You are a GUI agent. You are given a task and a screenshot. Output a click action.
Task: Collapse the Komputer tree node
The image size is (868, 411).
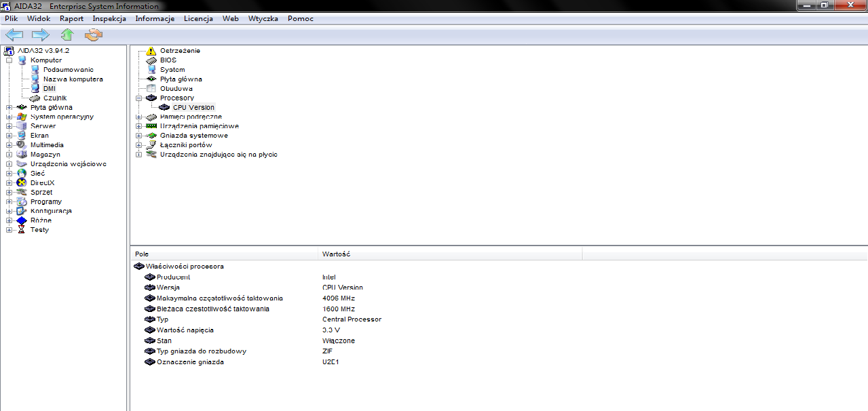pos(10,60)
